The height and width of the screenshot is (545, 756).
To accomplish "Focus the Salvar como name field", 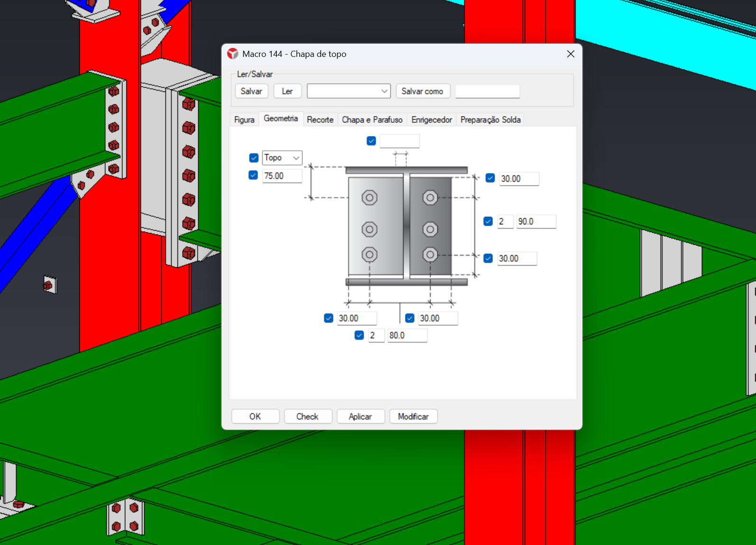I will [x=488, y=91].
